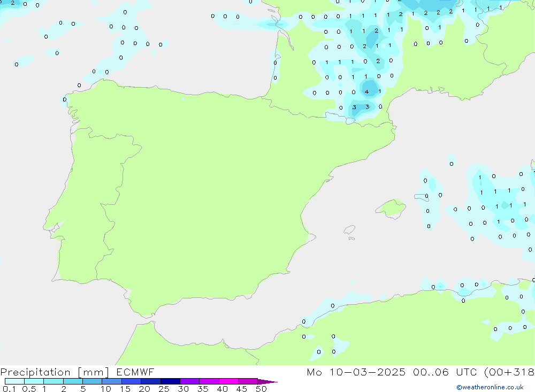Click the 2–5 mm legend color swatch
This screenshot has height=392, width=535.
point(73,381)
